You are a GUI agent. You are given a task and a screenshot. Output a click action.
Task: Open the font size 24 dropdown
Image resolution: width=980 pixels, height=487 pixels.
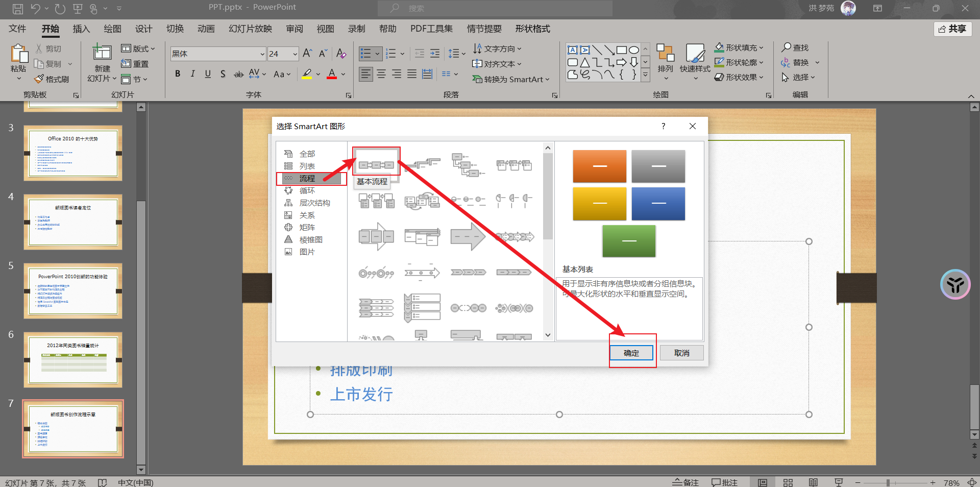pyautogui.click(x=295, y=54)
